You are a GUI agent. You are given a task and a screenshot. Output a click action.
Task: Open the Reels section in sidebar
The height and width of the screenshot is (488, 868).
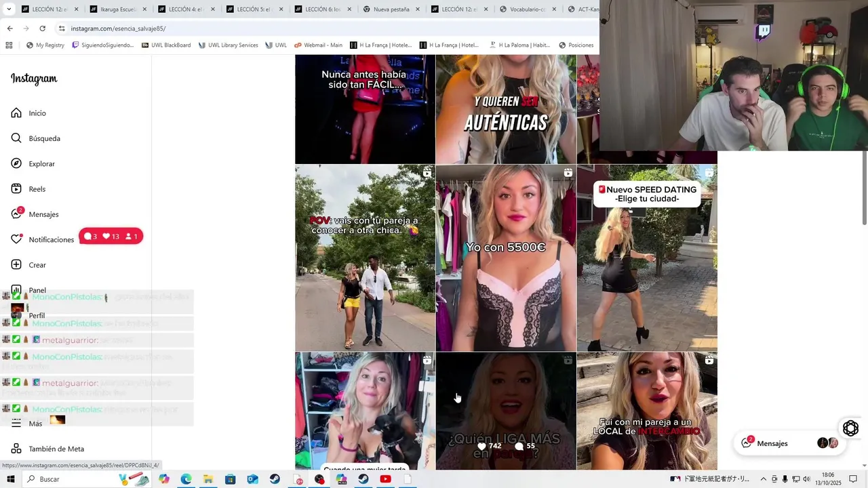tap(28, 189)
